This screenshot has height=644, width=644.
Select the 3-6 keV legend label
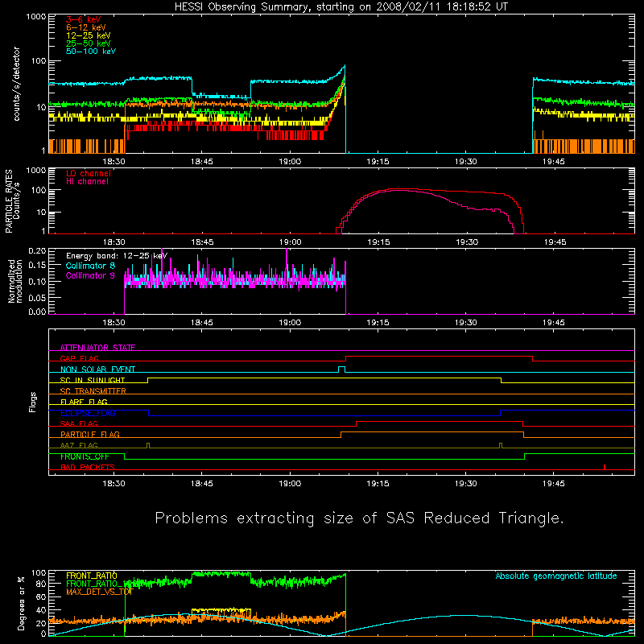[83, 19]
